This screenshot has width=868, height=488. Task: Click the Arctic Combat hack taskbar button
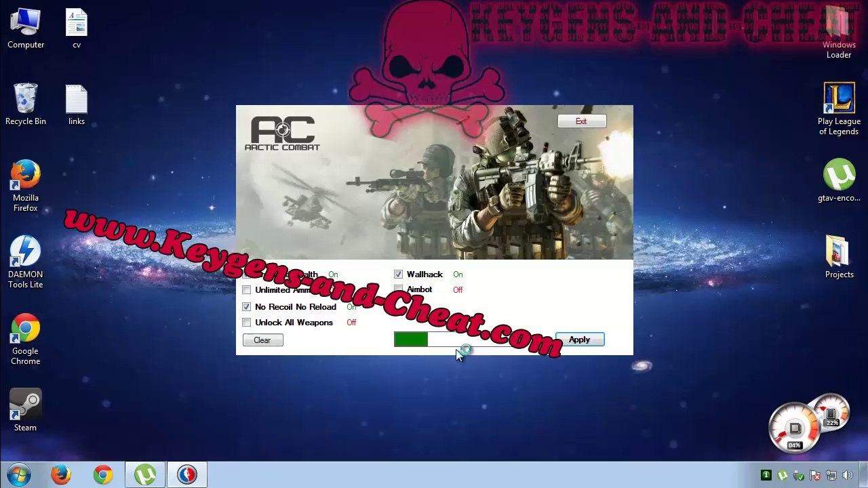pos(187,474)
